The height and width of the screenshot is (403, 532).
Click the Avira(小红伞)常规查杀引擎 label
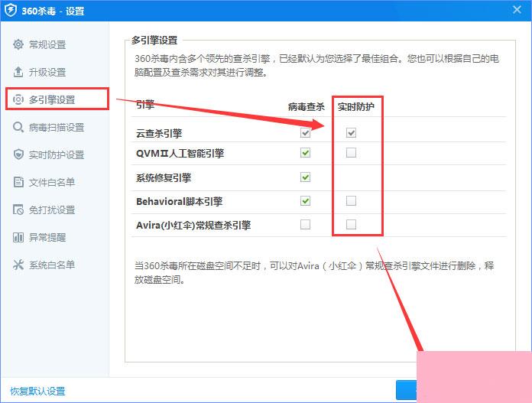coord(193,225)
